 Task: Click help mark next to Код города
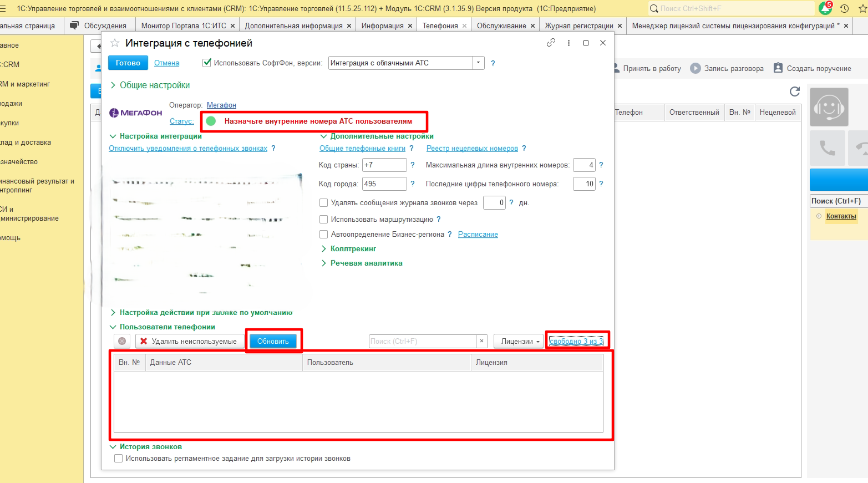(412, 184)
